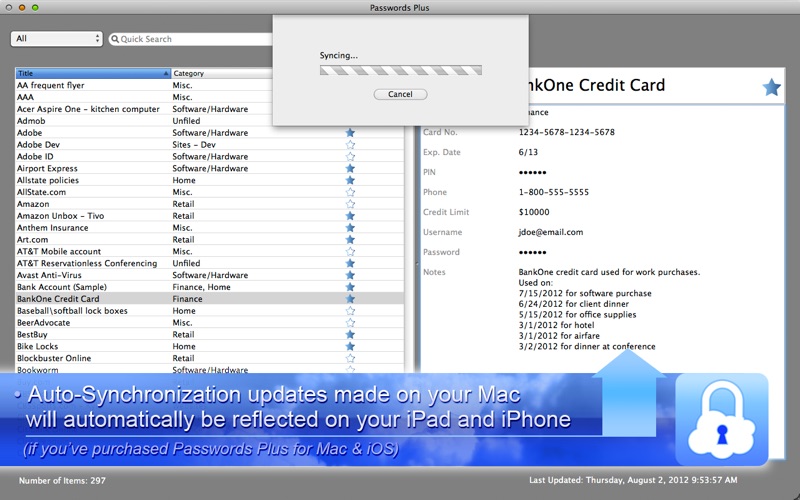Image resolution: width=800 pixels, height=500 pixels.
Task: Select the Bank Account (Sample) entry
Action: (210, 287)
